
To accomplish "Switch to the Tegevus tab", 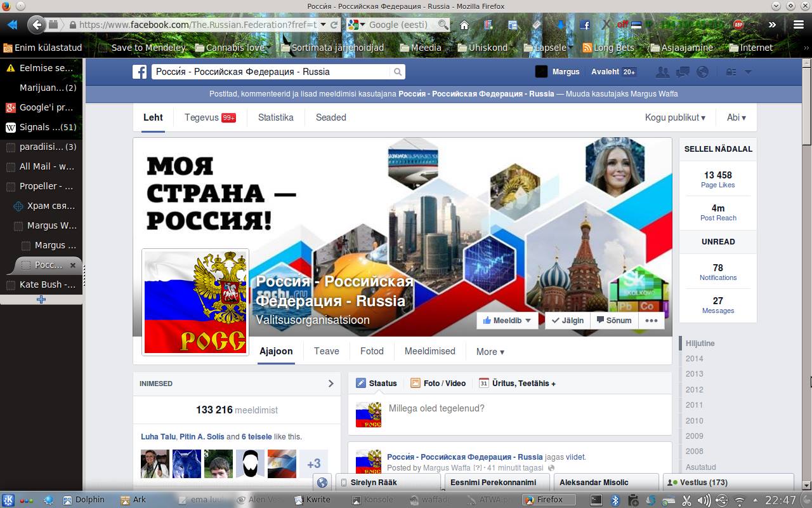I will 210,117.
